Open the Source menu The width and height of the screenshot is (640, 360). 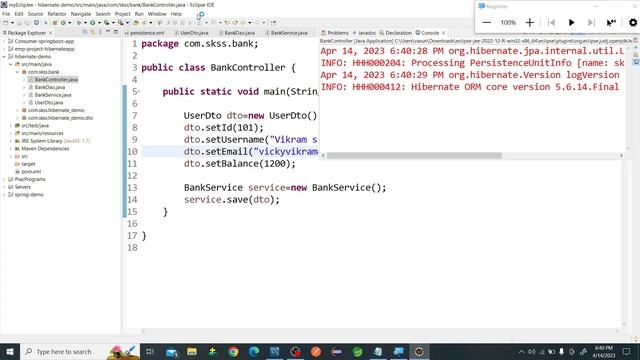click(x=35, y=14)
